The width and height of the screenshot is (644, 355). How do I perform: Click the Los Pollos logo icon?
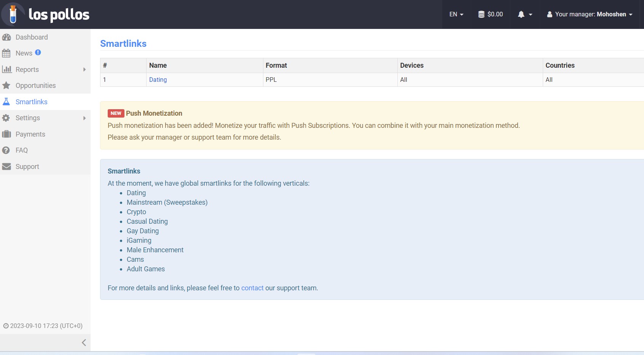[x=13, y=14]
